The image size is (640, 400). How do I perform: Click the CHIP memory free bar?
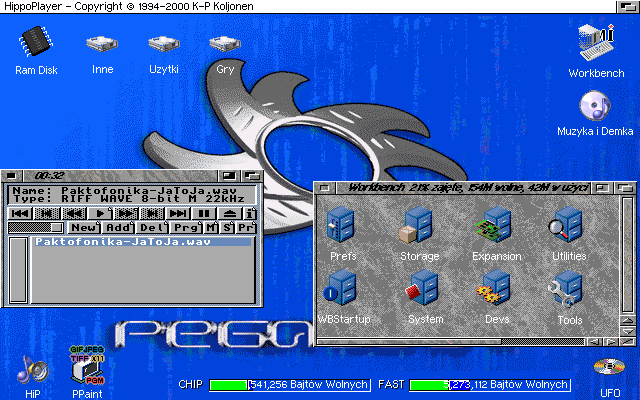(x=289, y=384)
